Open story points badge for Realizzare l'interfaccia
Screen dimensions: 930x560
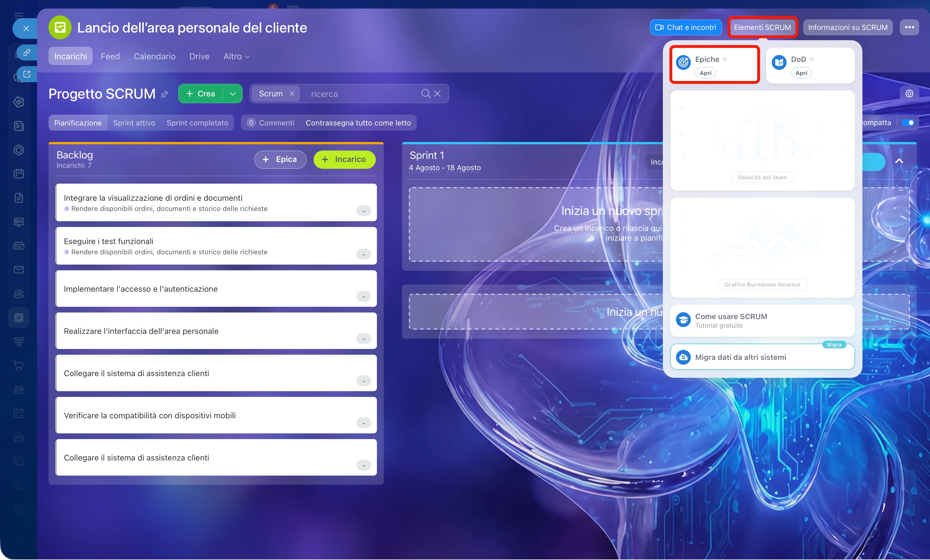(x=364, y=339)
